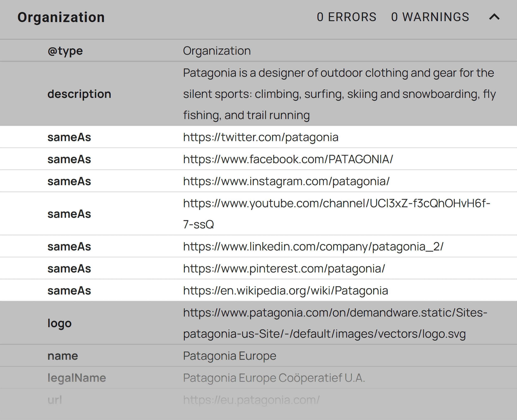
Task: Click the sameAs label beside pinterest URL
Action: [69, 269]
